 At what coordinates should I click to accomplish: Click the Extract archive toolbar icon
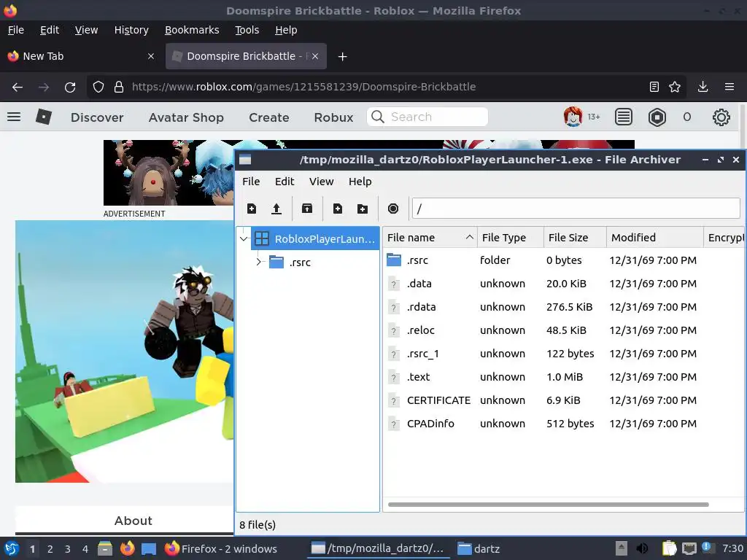tap(307, 209)
